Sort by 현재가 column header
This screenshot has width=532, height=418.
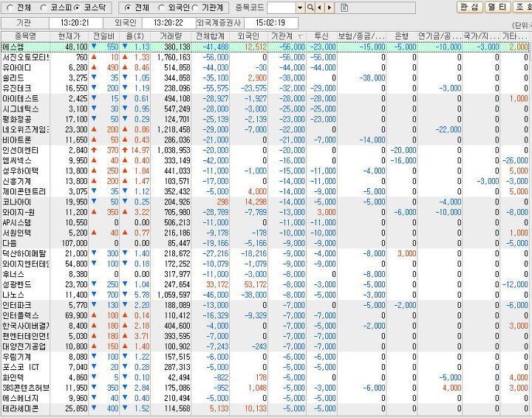coord(69,36)
